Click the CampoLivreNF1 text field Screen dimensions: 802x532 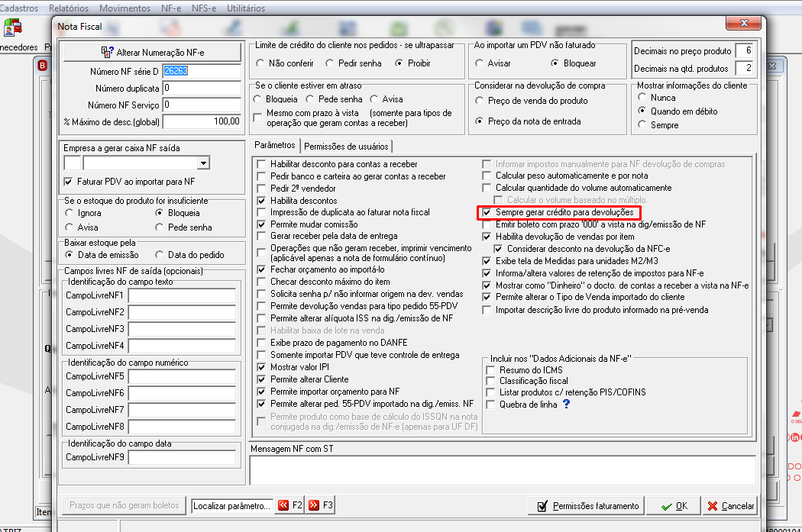[x=182, y=295]
